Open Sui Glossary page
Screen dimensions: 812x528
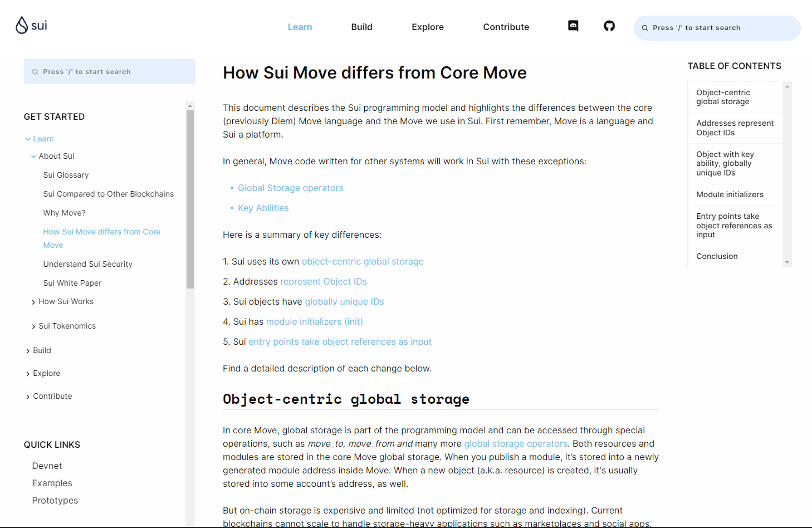[x=66, y=175]
